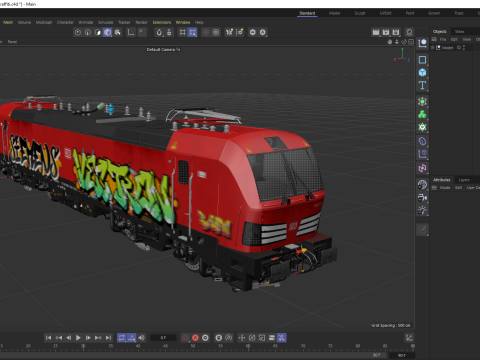This screenshot has width=480, height=360.
Task: Toggle sound playback speaker icon
Action: (x=142, y=338)
